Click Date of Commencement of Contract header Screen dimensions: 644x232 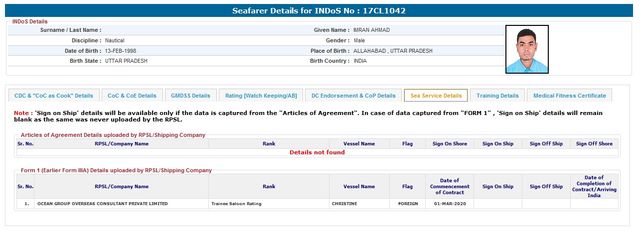[450, 186]
